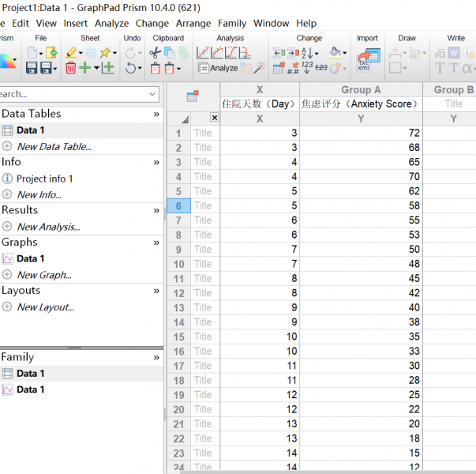Click the Undo arrow icon
476x474 pixels.
tap(131, 52)
